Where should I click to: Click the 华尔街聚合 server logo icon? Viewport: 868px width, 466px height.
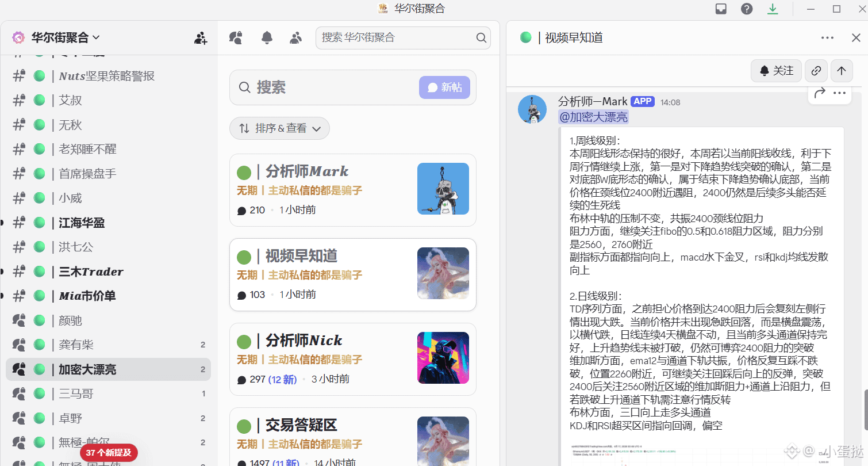18,38
